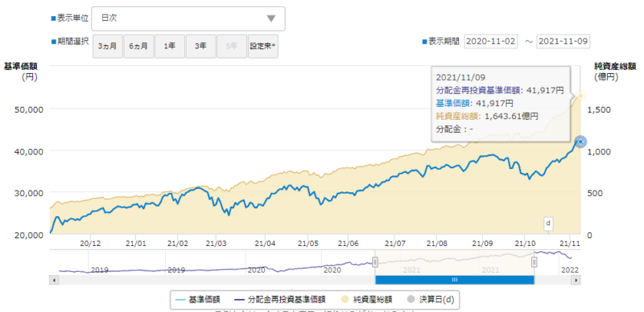Viewport: 644px width, 312px height.
Task: Click the highlighted blue data point on price line
Action: click(x=580, y=142)
